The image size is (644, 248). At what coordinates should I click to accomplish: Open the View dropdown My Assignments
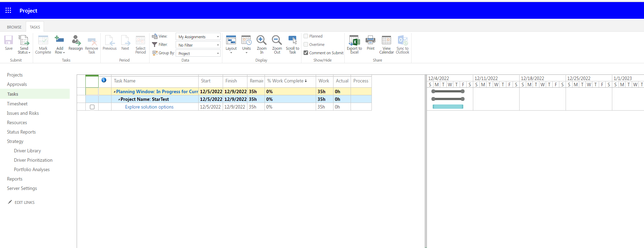point(198,37)
